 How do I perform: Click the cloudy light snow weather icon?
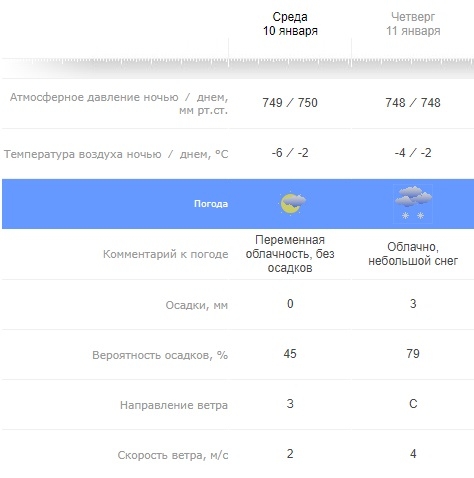tap(413, 203)
